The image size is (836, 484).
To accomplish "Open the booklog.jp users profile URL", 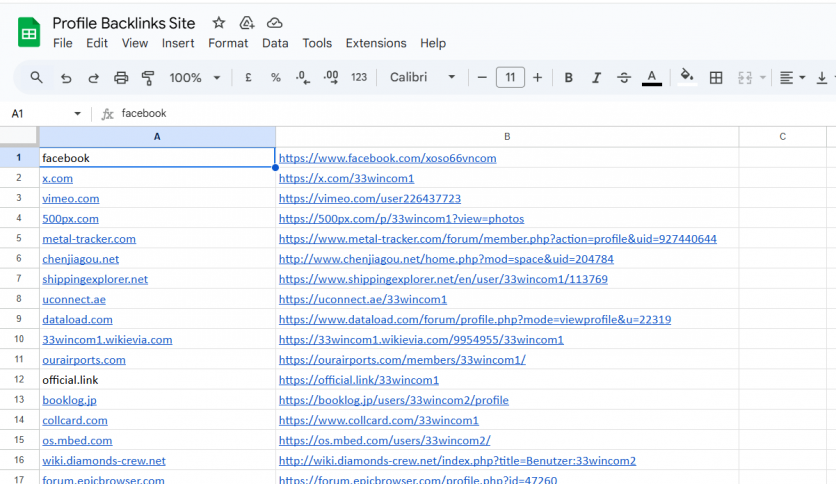I will click(x=393, y=400).
